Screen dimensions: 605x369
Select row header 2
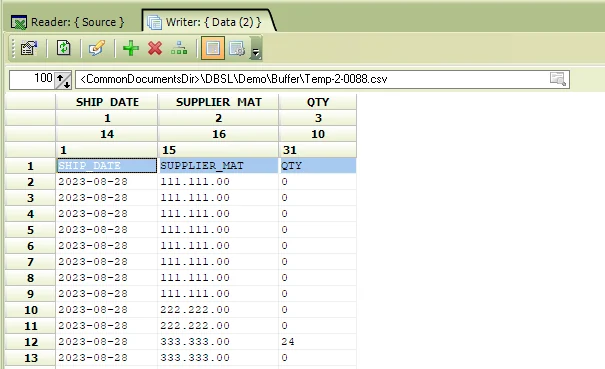30,182
